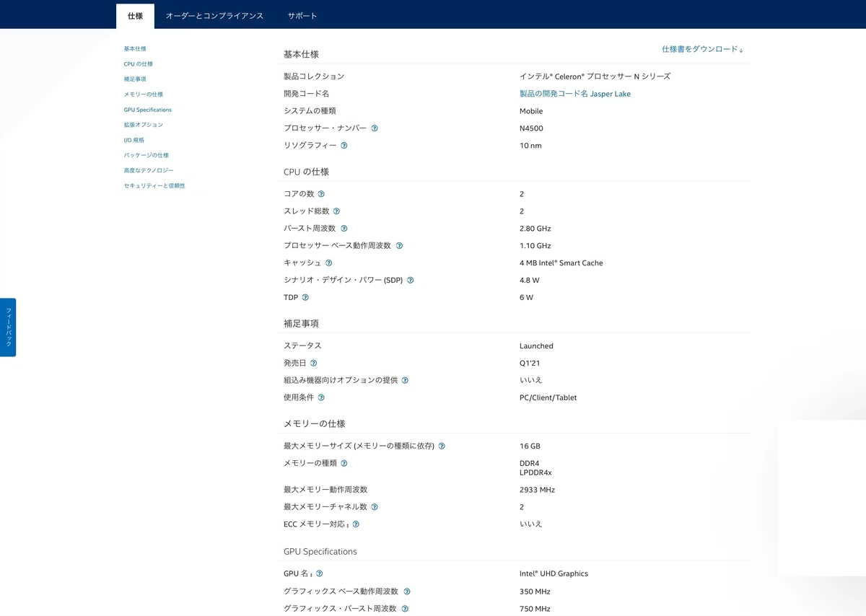Switch to オーダーとコンプライアンス tab

(x=214, y=16)
